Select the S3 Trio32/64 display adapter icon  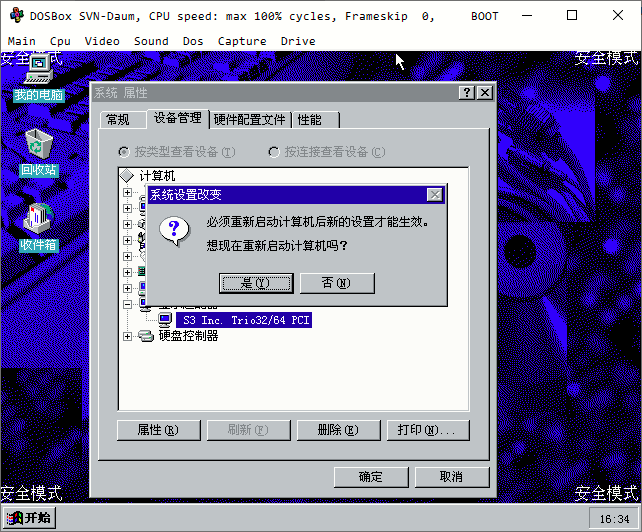pos(165,320)
